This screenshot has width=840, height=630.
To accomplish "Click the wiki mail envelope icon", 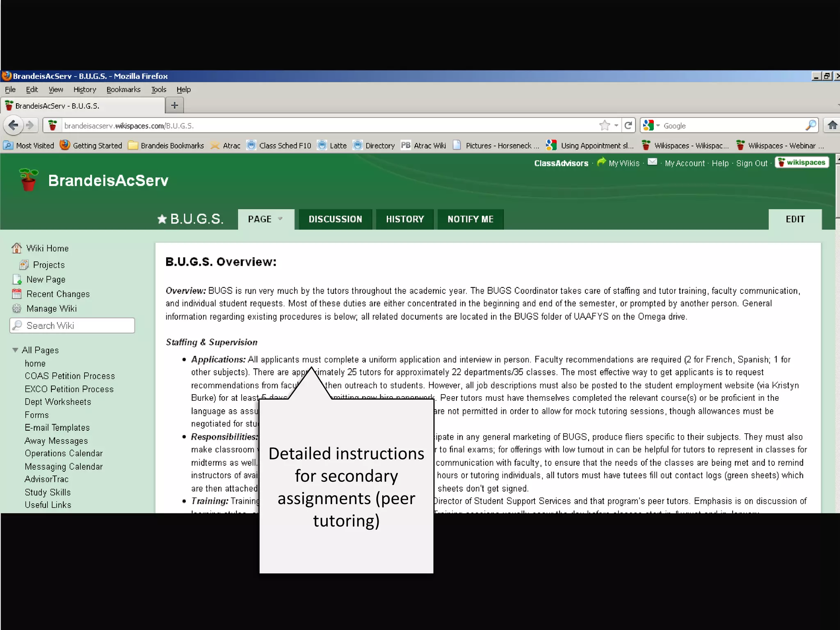I will pyautogui.click(x=652, y=162).
